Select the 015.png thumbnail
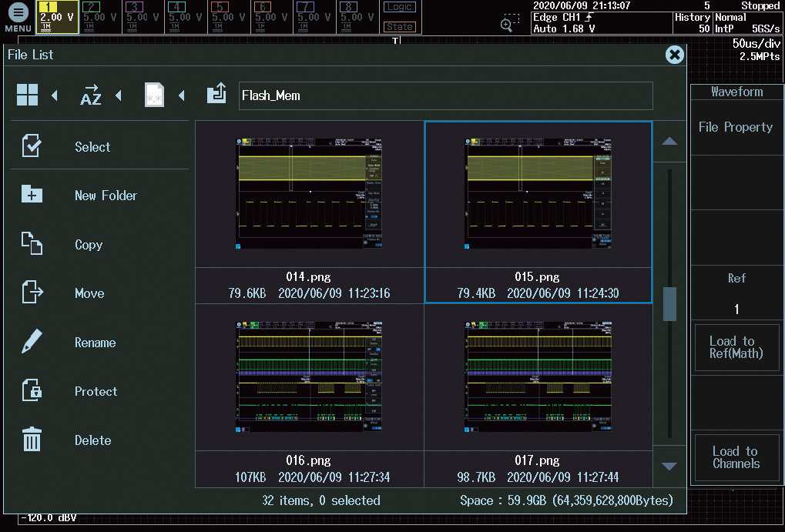The width and height of the screenshot is (785, 532). tap(538, 194)
